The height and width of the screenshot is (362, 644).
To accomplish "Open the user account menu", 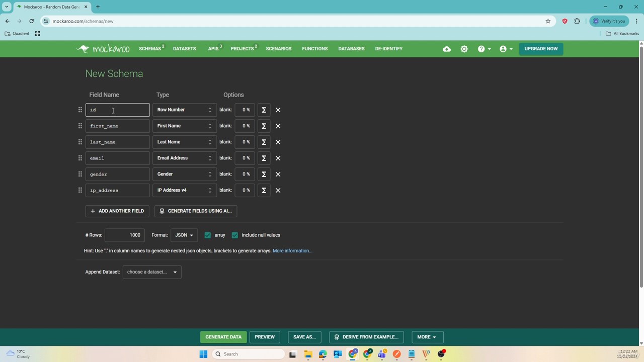I will tap(506, 49).
